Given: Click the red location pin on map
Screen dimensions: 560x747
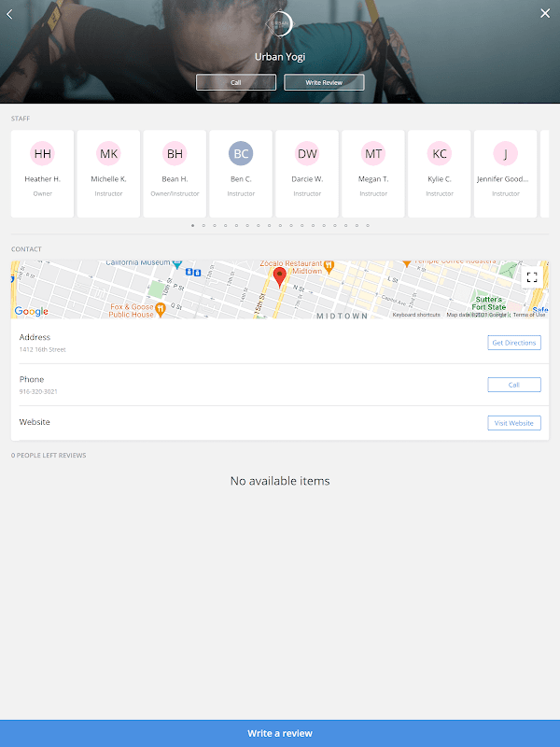Looking at the screenshot, I should [x=280, y=276].
